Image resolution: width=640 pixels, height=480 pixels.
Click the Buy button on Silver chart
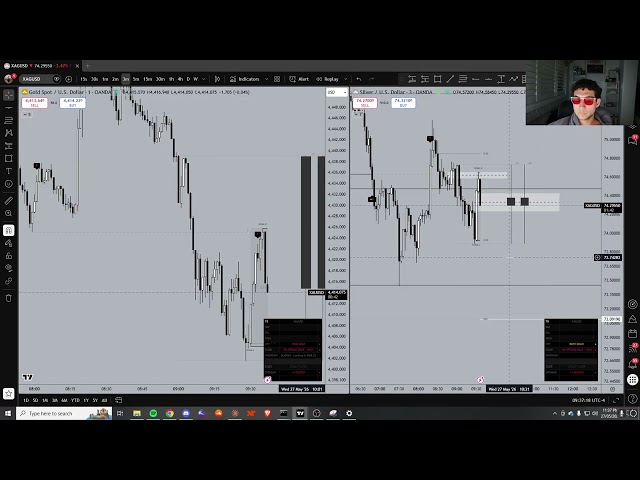(403, 103)
